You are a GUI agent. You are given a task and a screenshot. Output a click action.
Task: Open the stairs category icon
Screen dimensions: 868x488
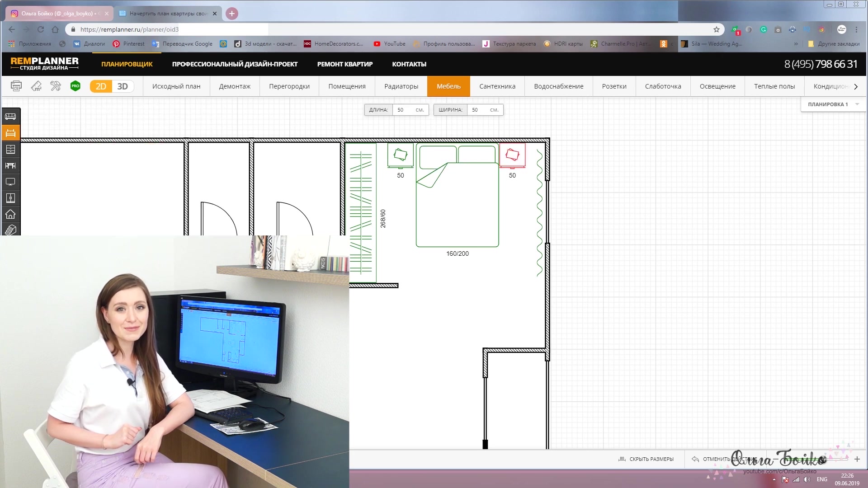10,230
